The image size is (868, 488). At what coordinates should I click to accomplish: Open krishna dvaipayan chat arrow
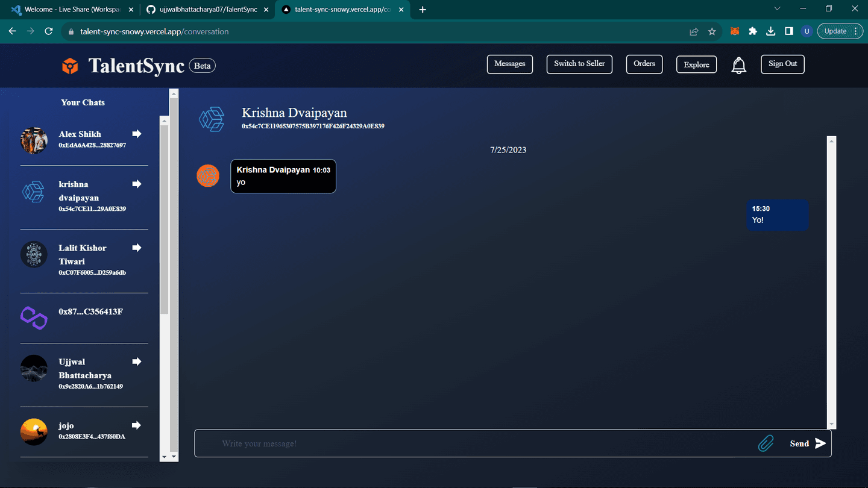137,184
